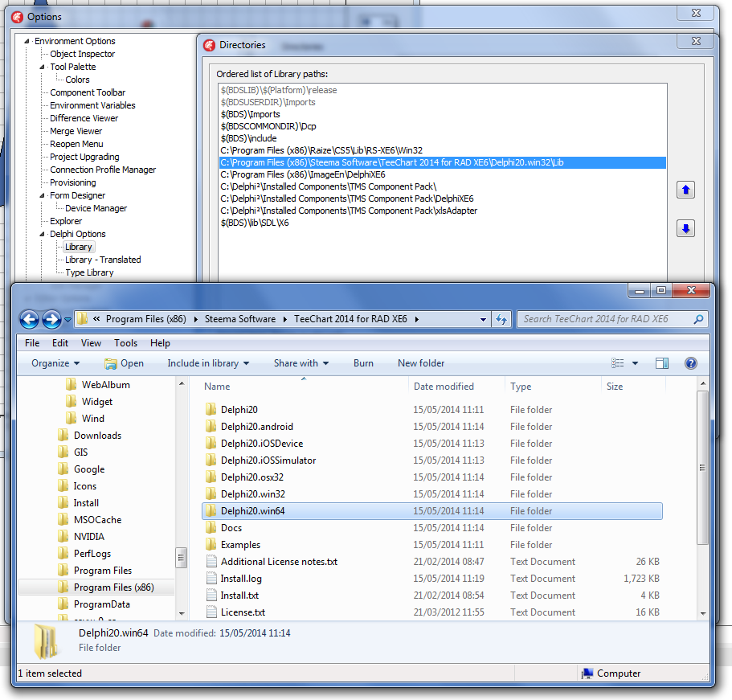Click the Open toolbar button
The width and height of the screenshot is (732, 700).
125,363
